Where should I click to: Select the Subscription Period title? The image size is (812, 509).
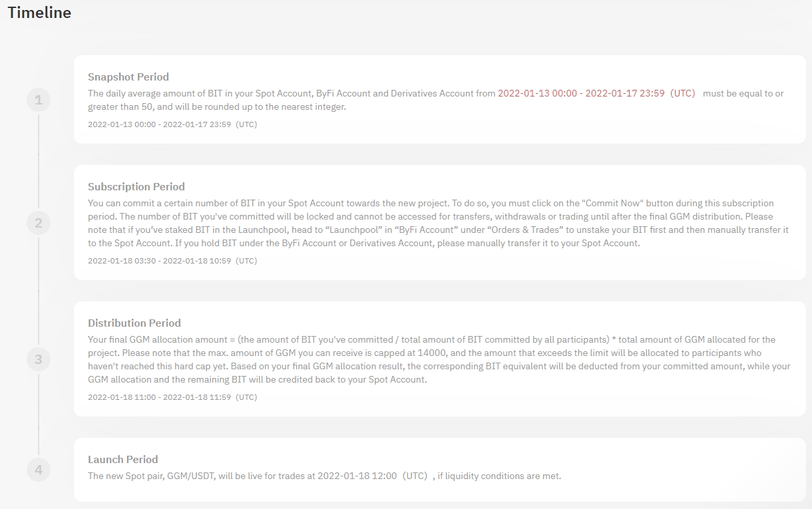[136, 186]
